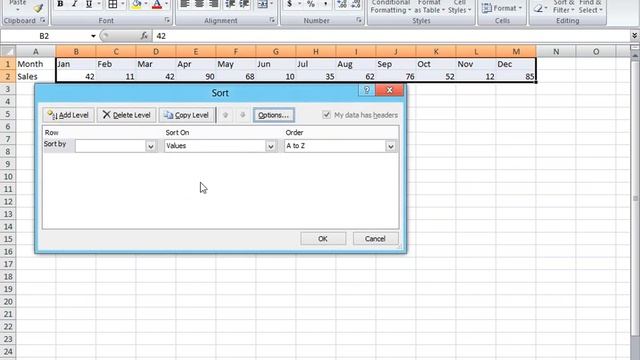Apply the Fill Color bucket
The height and width of the screenshot is (360, 640).
pos(137,4)
